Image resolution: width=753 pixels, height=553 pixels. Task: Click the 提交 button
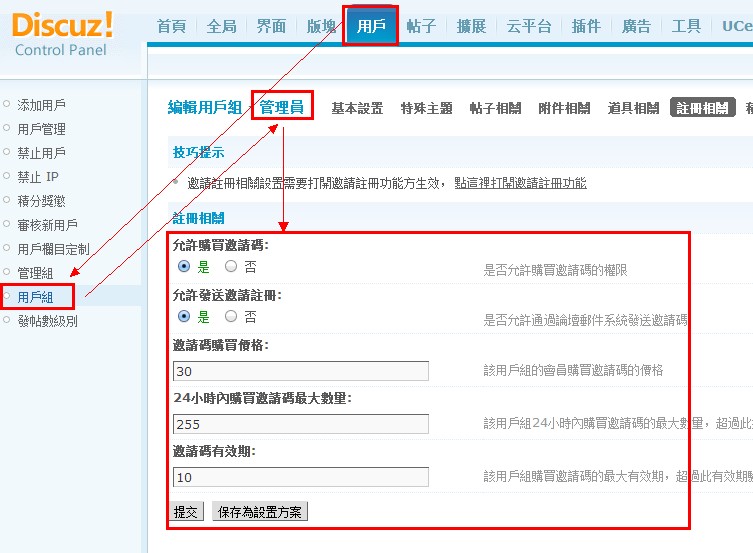[187, 512]
